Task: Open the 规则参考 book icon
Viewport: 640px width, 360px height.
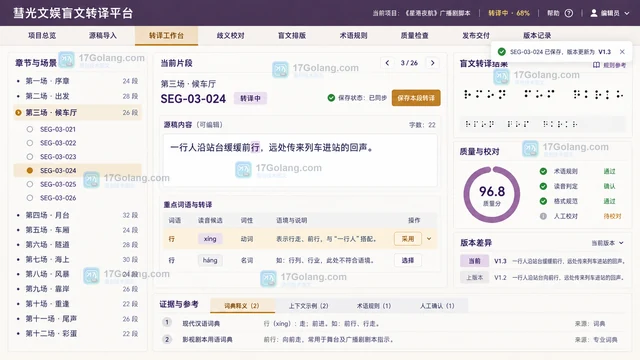Action: click(596, 65)
